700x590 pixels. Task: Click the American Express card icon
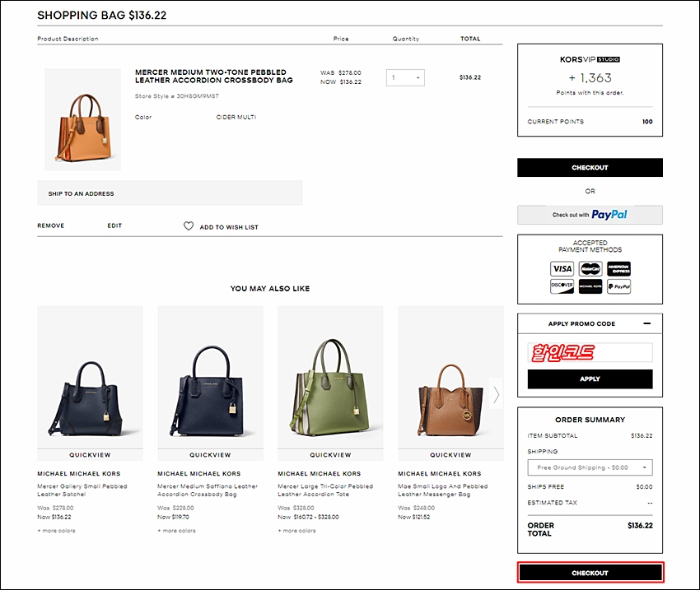point(618,269)
